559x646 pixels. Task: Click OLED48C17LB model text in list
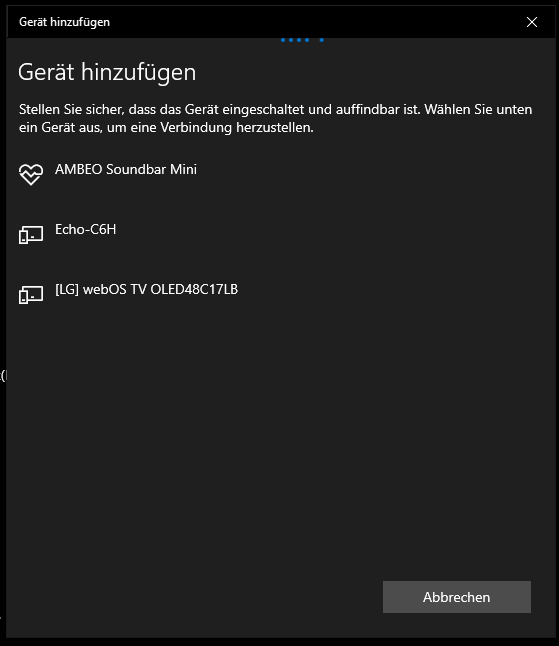(194, 289)
